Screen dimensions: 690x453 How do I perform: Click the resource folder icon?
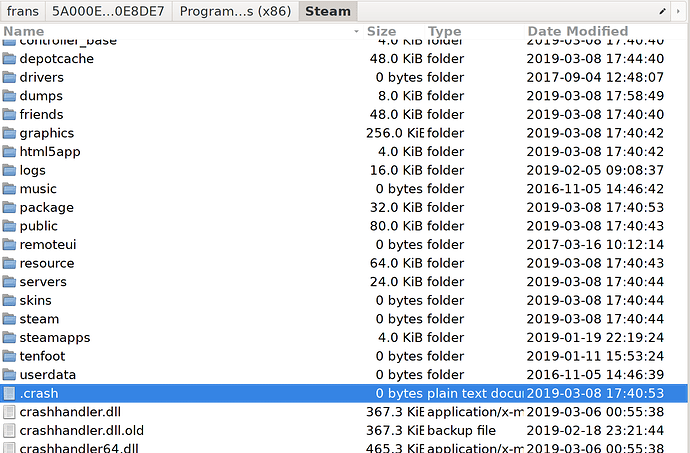(x=9, y=263)
